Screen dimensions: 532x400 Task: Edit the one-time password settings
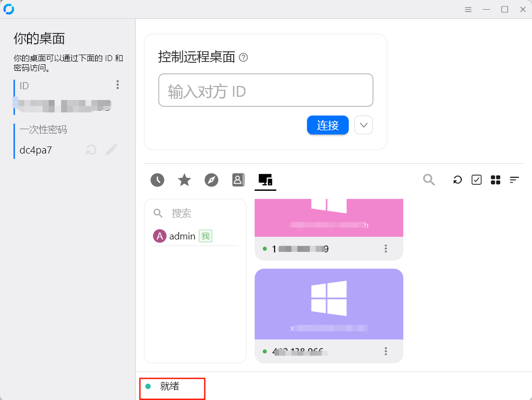(x=111, y=149)
